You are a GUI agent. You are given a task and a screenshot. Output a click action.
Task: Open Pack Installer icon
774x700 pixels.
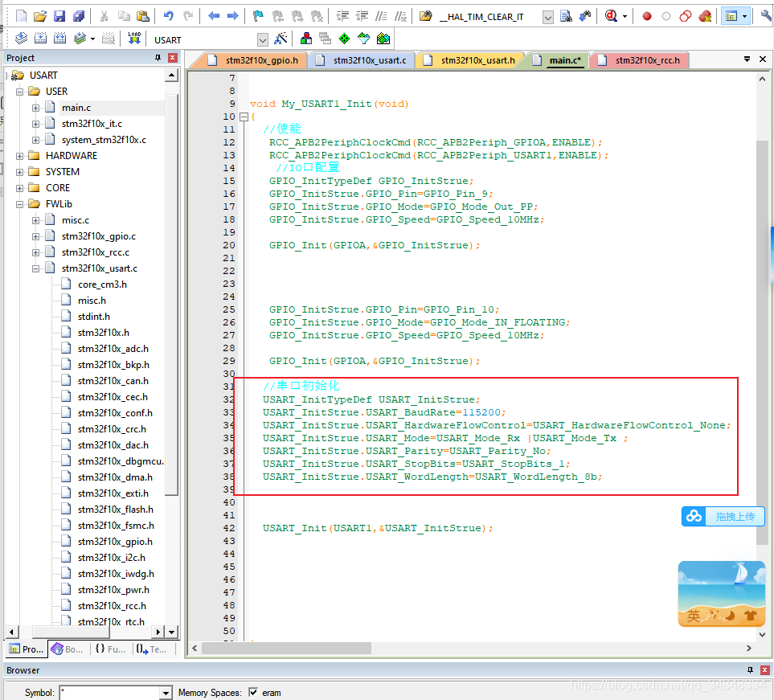tap(383, 38)
